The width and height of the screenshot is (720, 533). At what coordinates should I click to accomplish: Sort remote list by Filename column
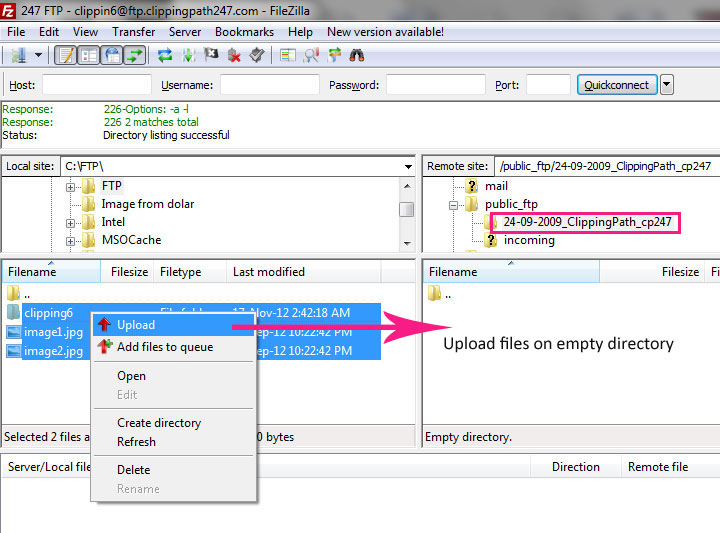511,272
